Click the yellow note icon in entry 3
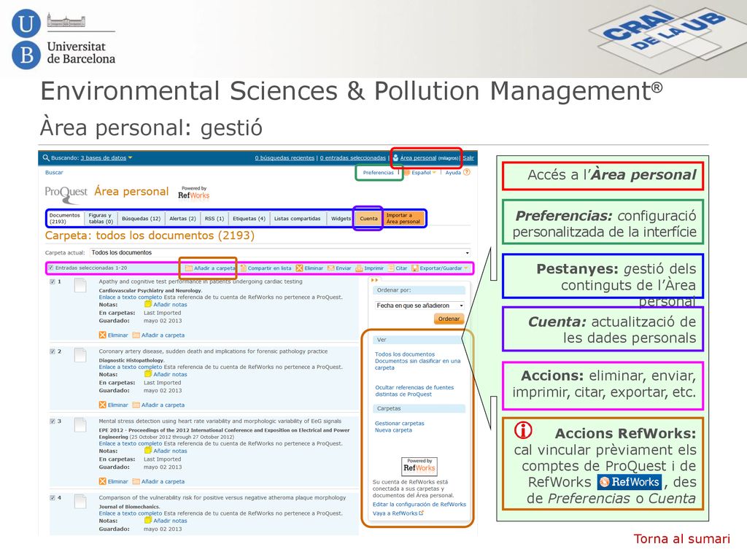The height and width of the screenshot is (560, 747). pyautogui.click(x=148, y=450)
